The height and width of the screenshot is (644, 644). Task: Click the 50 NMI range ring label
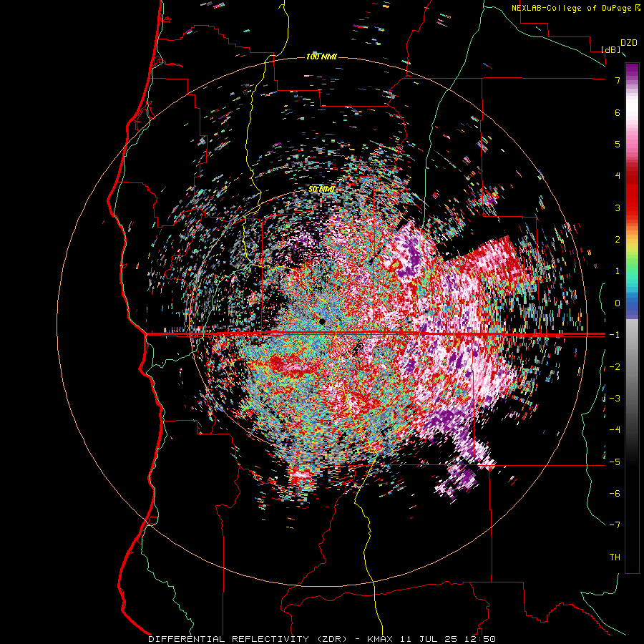coord(321,190)
